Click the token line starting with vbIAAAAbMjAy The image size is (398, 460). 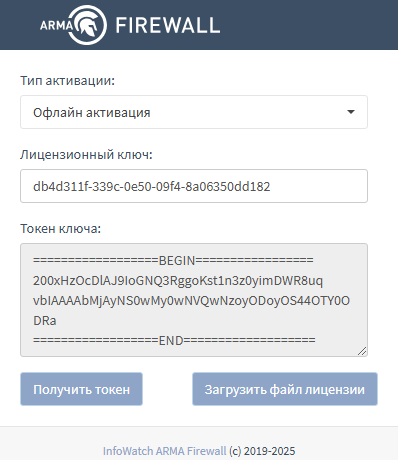click(191, 301)
